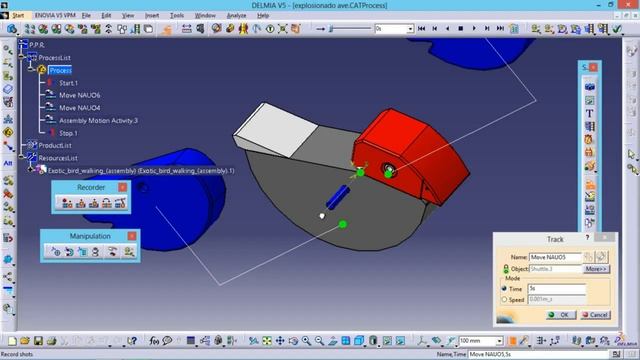The height and width of the screenshot is (360, 640).
Task: Select Assembly Motion Activity.3 in tree
Action: 98,120
